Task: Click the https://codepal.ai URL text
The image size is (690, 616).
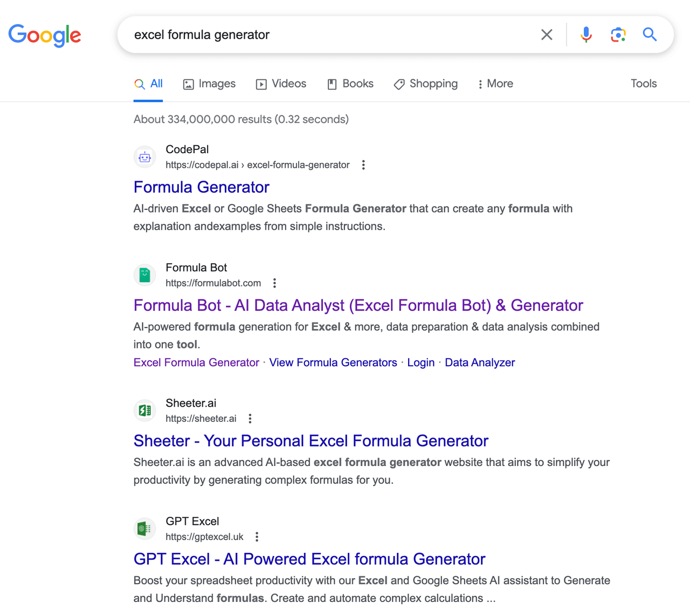Action: click(202, 165)
